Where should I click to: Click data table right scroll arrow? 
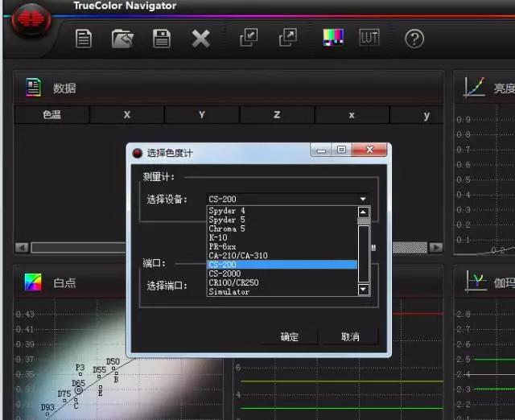coord(436,247)
